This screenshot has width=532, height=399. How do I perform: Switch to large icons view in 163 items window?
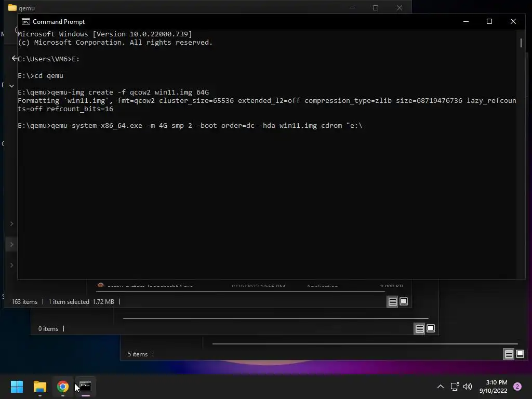403,301
